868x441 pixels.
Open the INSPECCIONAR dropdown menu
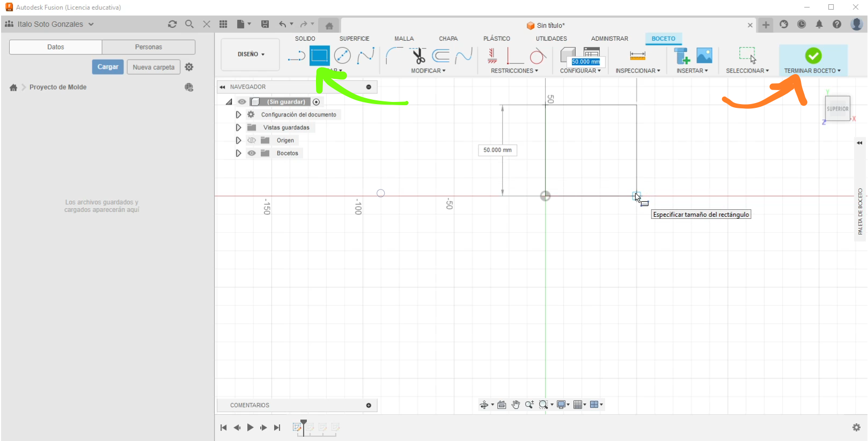[x=638, y=71]
